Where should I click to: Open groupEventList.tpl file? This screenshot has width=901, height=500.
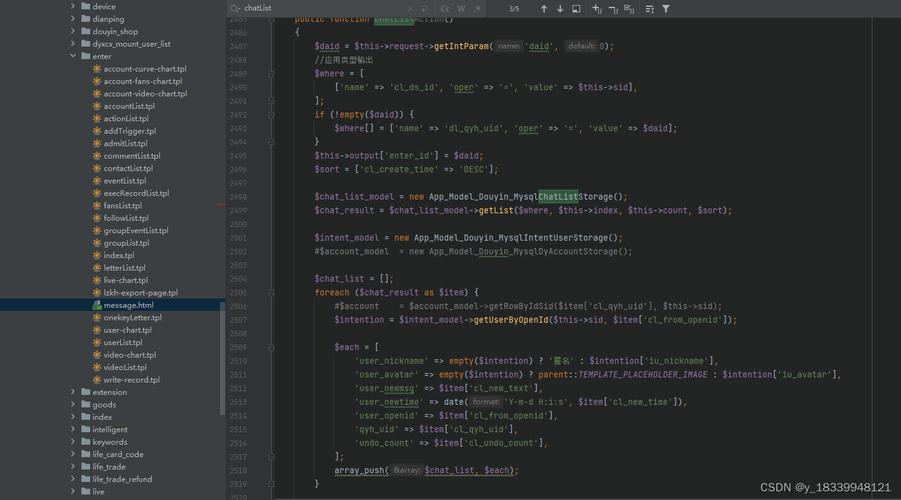point(136,230)
